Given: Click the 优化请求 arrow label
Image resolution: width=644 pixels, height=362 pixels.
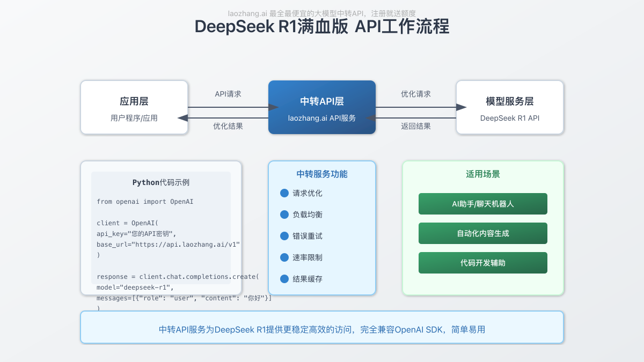Looking at the screenshot, I should (x=416, y=94).
